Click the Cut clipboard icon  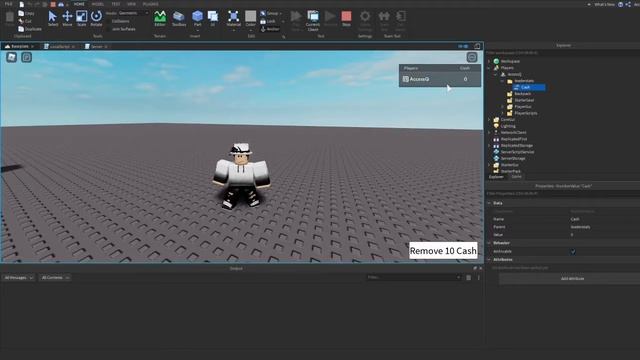pyautogui.click(x=21, y=21)
